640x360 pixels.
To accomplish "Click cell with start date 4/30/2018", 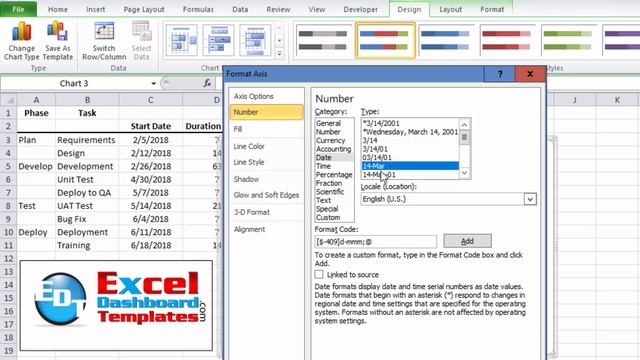I will (151, 180).
